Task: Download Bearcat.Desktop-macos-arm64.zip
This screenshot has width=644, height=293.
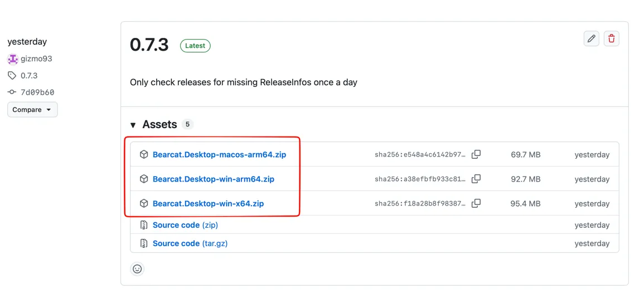Action: [x=219, y=155]
